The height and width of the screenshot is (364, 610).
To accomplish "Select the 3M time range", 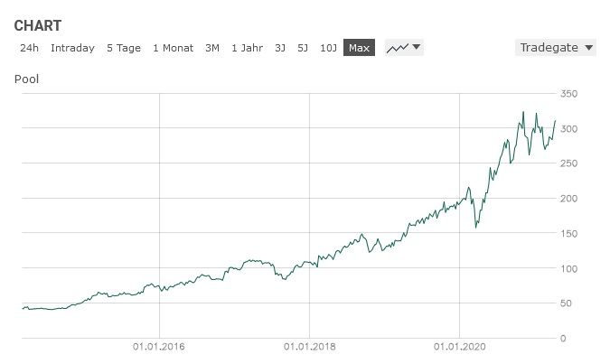I will coord(212,48).
